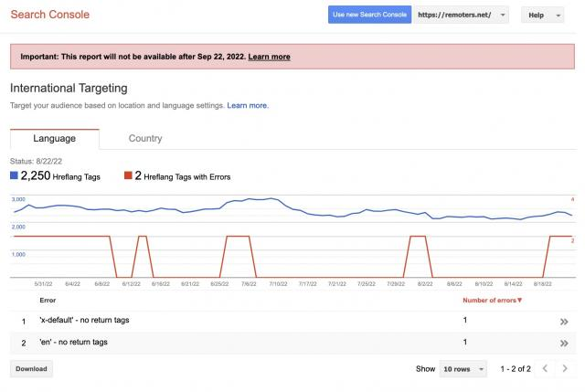Select the Language tab
Viewport: 585px width, 392px height.
pyautogui.click(x=55, y=138)
